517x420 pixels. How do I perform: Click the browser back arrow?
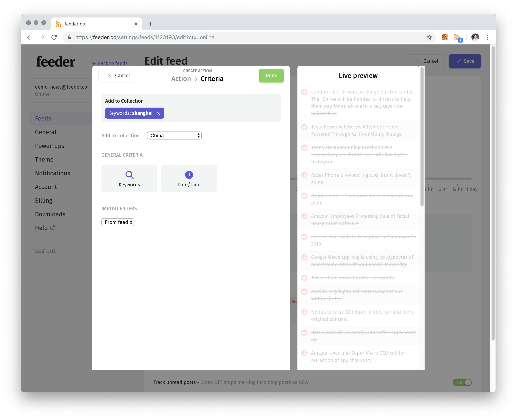(29, 37)
